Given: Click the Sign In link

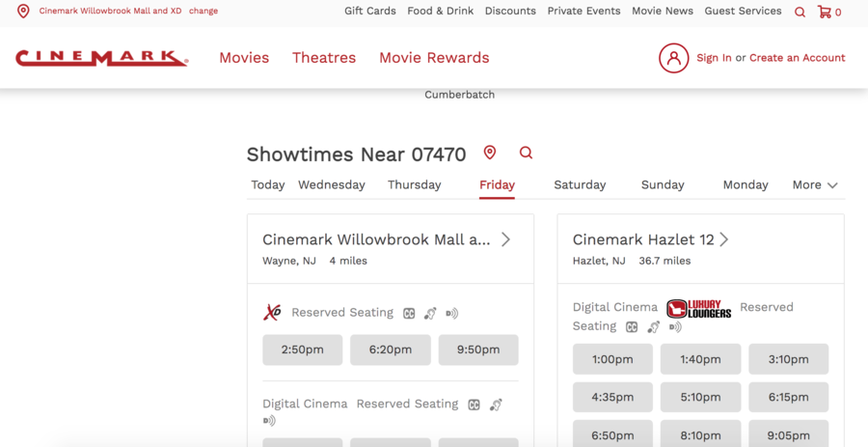Looking at the screenshot, I should [x=714, y=58].
